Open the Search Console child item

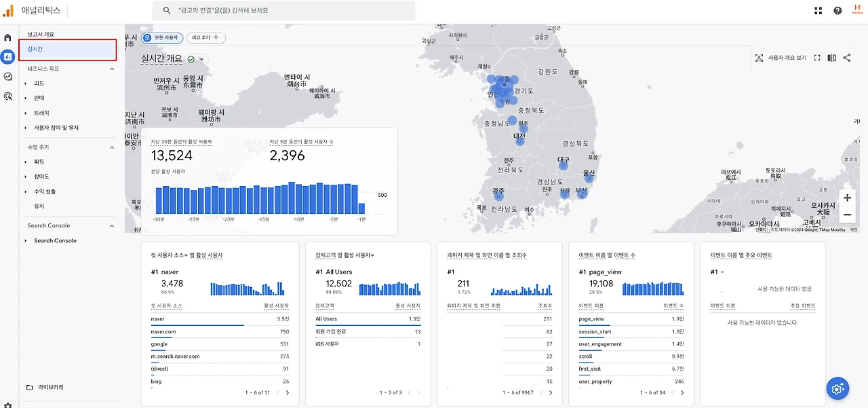click(56, 241)
